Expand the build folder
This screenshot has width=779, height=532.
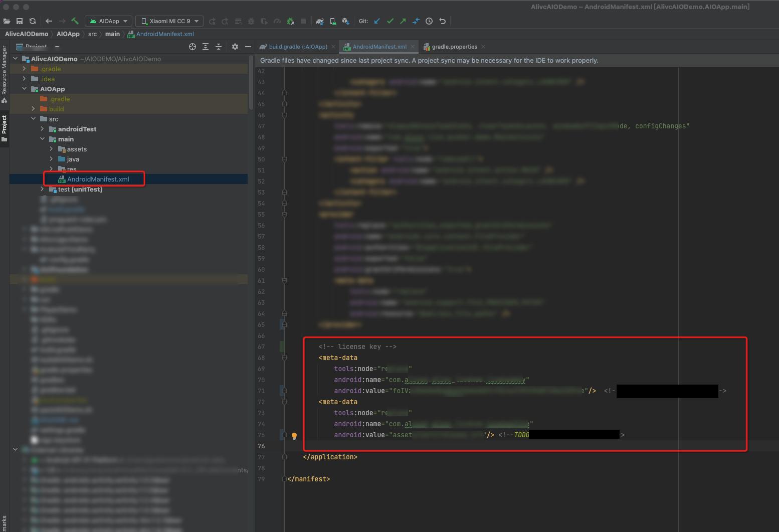click(33, 109)
